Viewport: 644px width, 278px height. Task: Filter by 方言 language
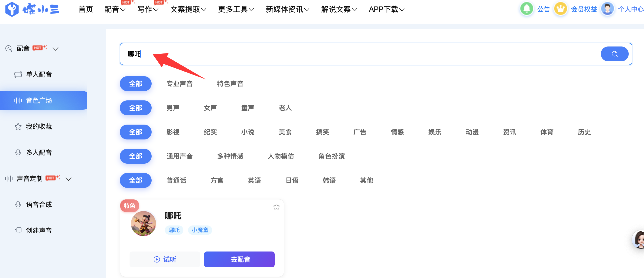click(x=217, y=180)
